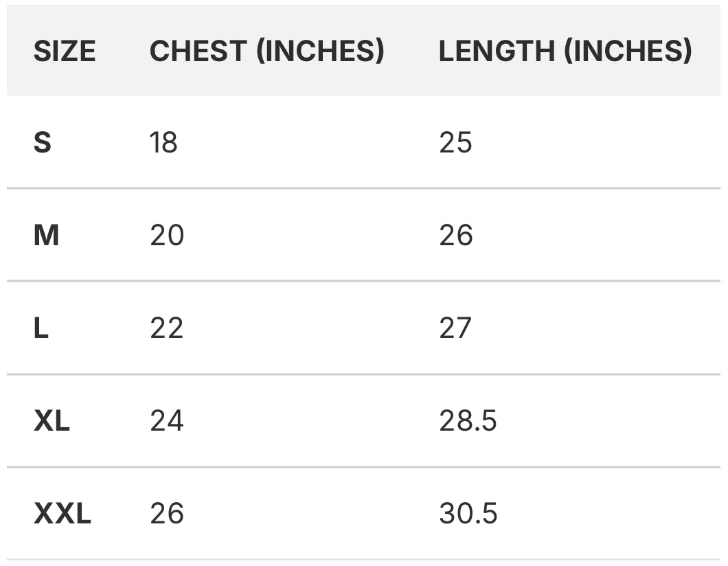Select the M size row label
728x566 pixels.
46,236
